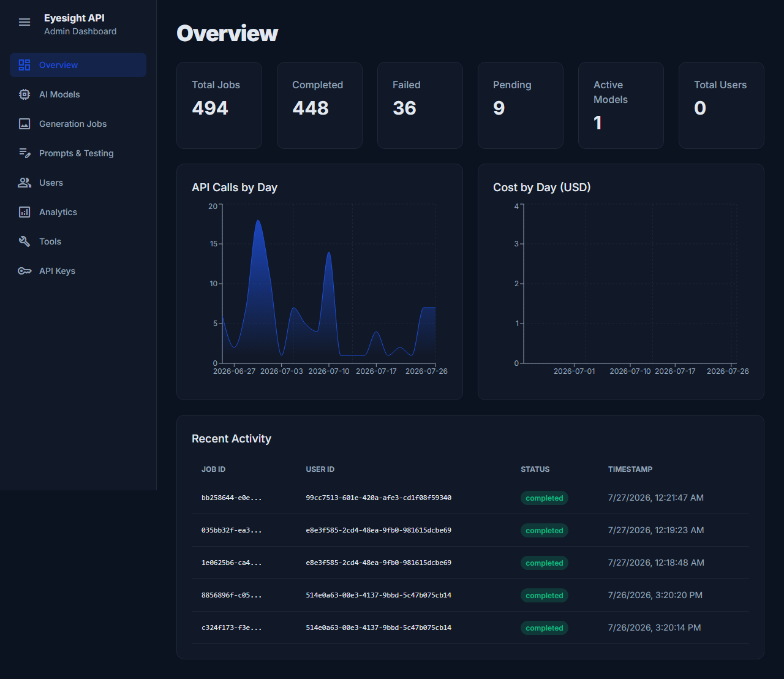This screenshot has height=679, width=784.
Task: Click job ID 1e0625b6-ca4...
Action: (232, 563)
